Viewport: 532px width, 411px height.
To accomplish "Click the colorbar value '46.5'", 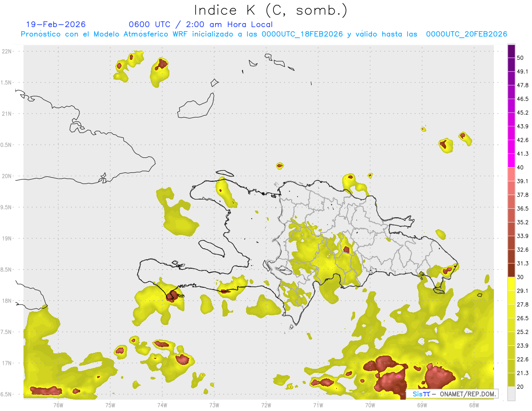I will [523, 99].
